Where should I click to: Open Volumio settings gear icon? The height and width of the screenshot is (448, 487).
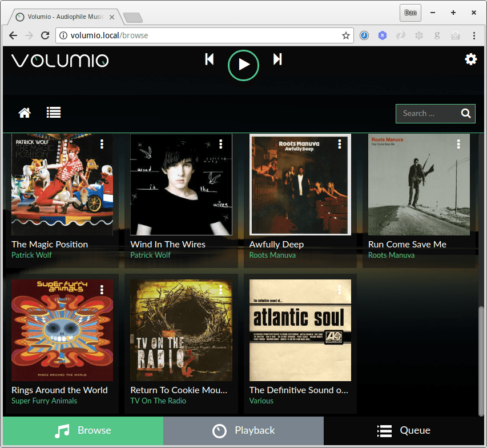click(470, 59)
